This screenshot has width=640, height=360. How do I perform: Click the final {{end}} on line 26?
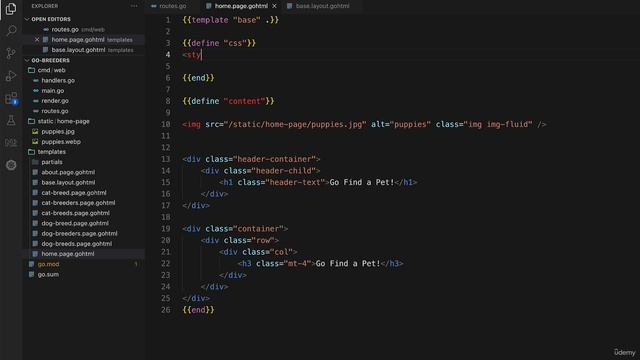coord(198,310)
